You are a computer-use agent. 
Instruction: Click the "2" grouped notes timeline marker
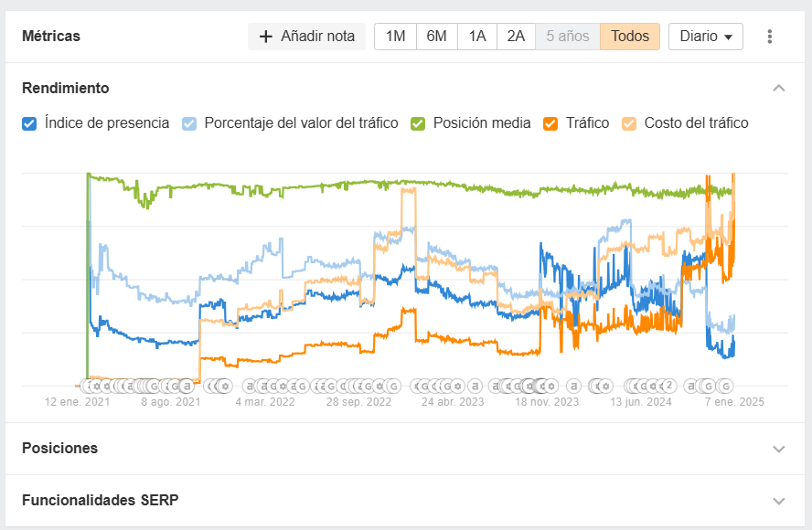pos(668,385)
